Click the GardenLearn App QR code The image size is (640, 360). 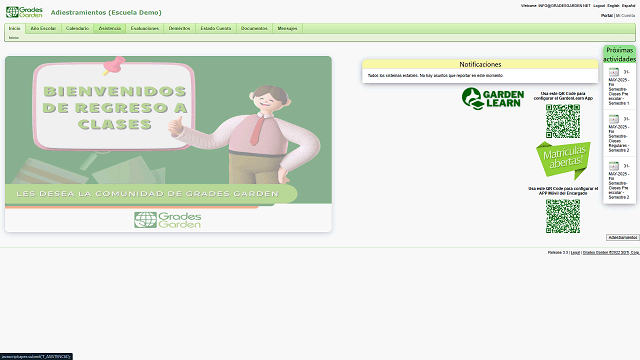coord(563,121)
